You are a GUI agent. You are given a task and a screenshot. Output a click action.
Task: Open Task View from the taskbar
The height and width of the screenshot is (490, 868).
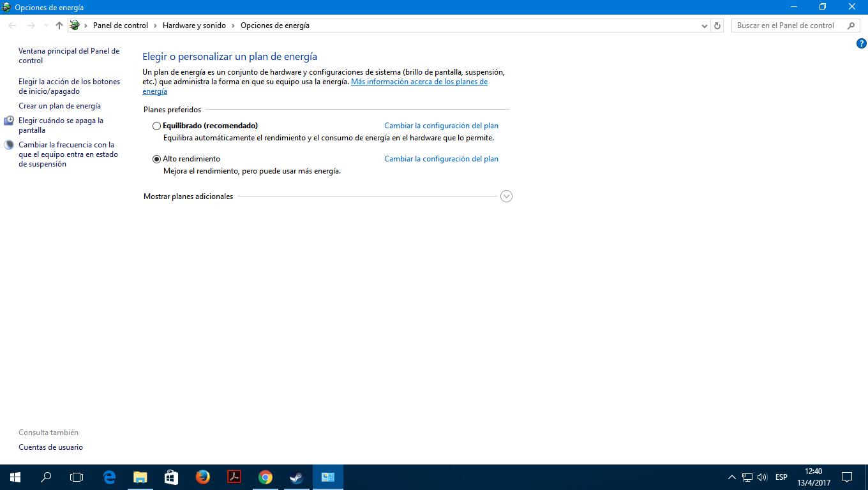(77, 477)
